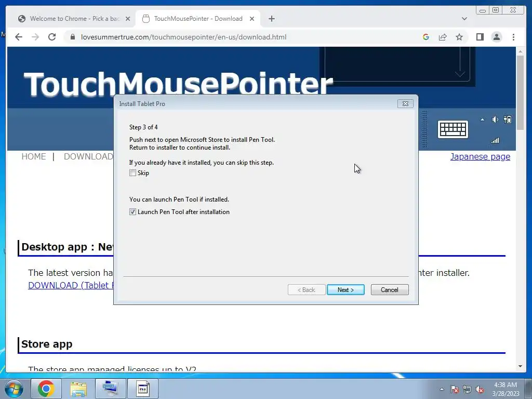Image resolution: width=532 pixels, height=399 pixels.
Task: Bookmark this page with star icon
Action: tap(459, 37)
